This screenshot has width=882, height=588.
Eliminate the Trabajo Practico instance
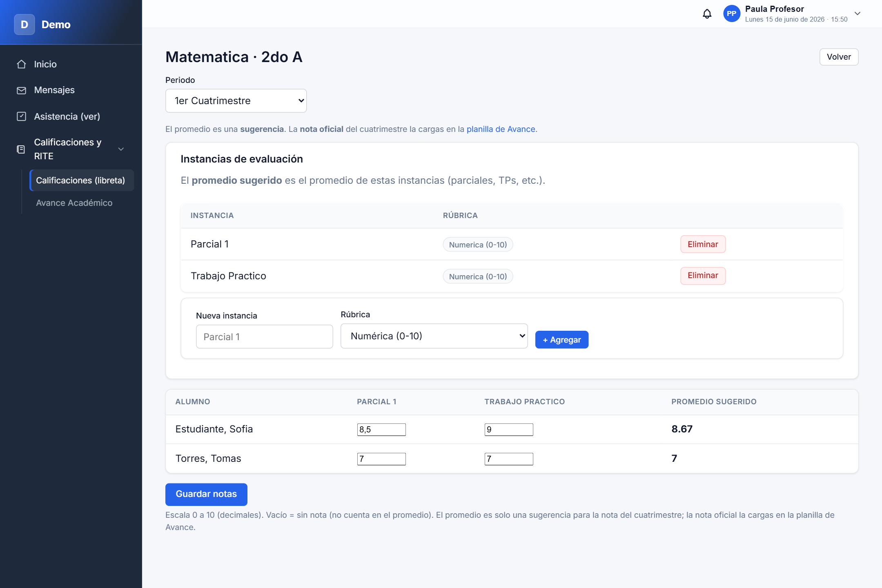[703, 276]
